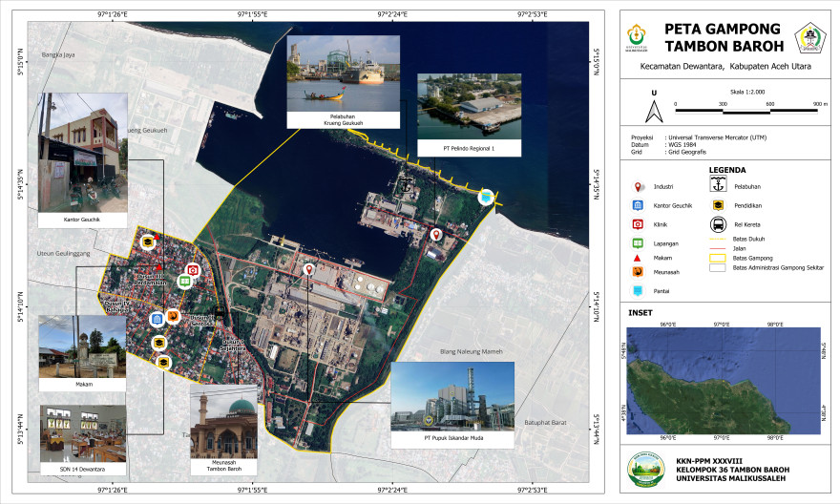840x504 pixels.
Task: Select the Pendidikan icon in the legend
Action: [718, 205]
